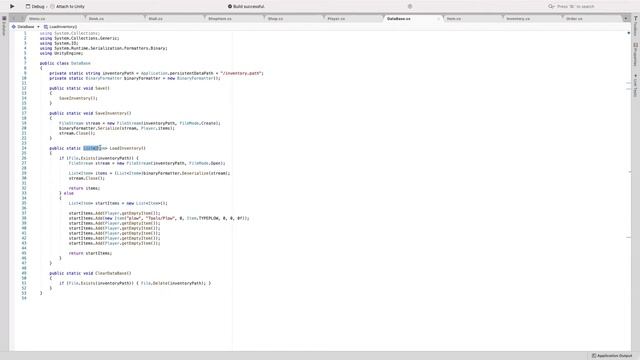
Task: Click the line 'public static void Save()'
Action: click(79, 88)
